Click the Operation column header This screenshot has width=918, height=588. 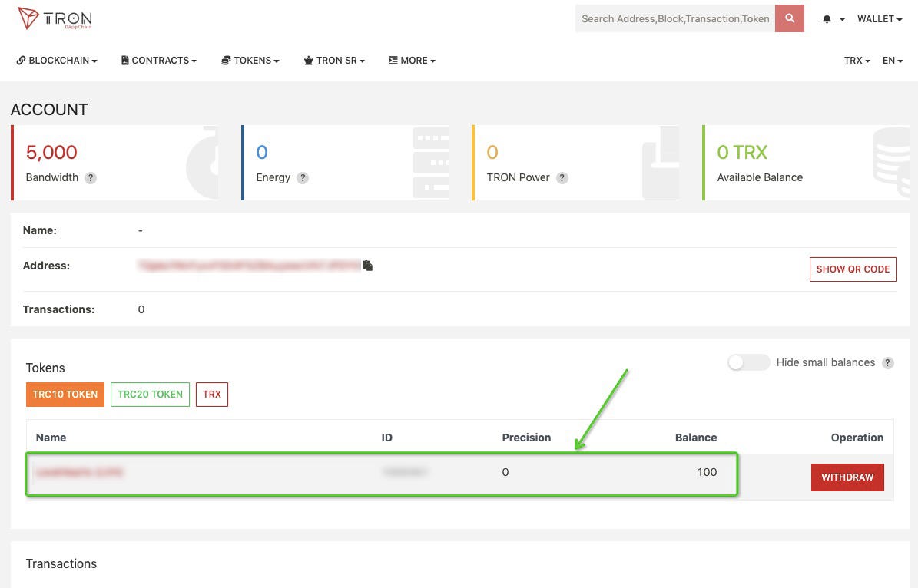point(857,438)
